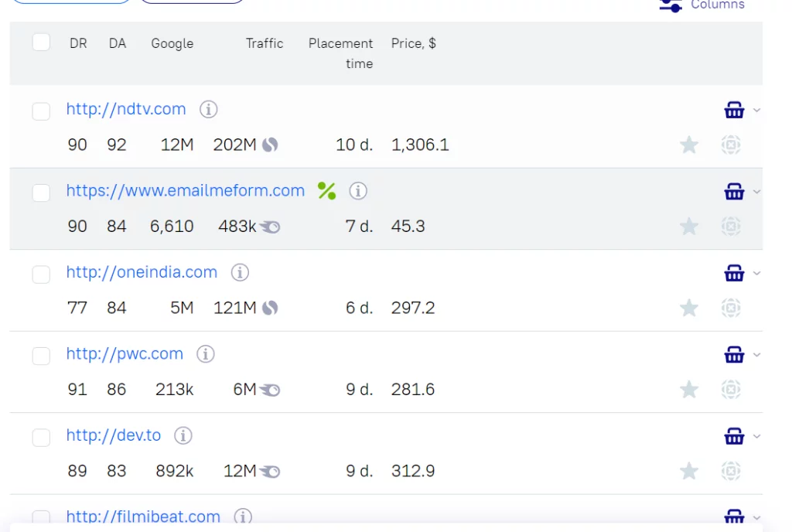Open the http://ndtv.com link
The image size is (792, 532).
point(126,109)
